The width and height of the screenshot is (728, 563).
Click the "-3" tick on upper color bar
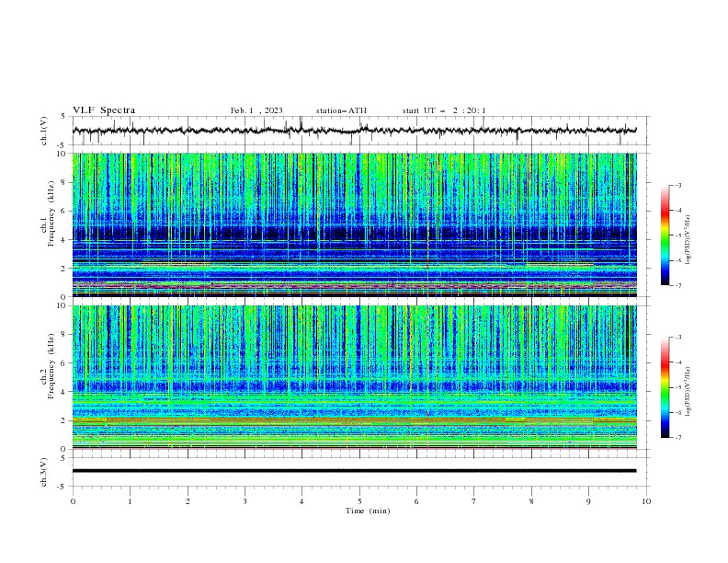click(x=677, y=185)
